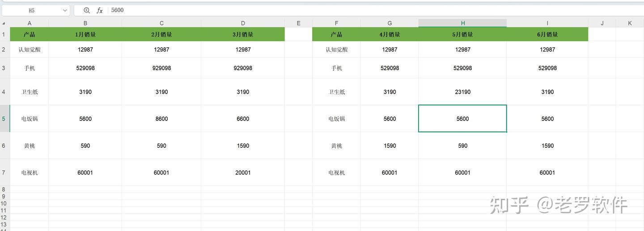Image resolution: width=644 pixels, height=231 pixels.
Task: Select cell 23190 in 5月销量 column
Action: pyautogui.click(x=462, y=92)
